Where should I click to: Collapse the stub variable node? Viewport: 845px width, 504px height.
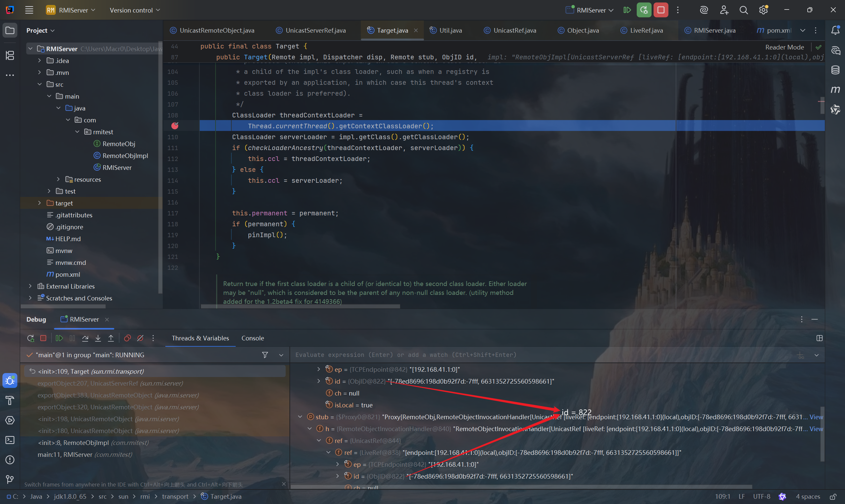(x=300, y=417)
